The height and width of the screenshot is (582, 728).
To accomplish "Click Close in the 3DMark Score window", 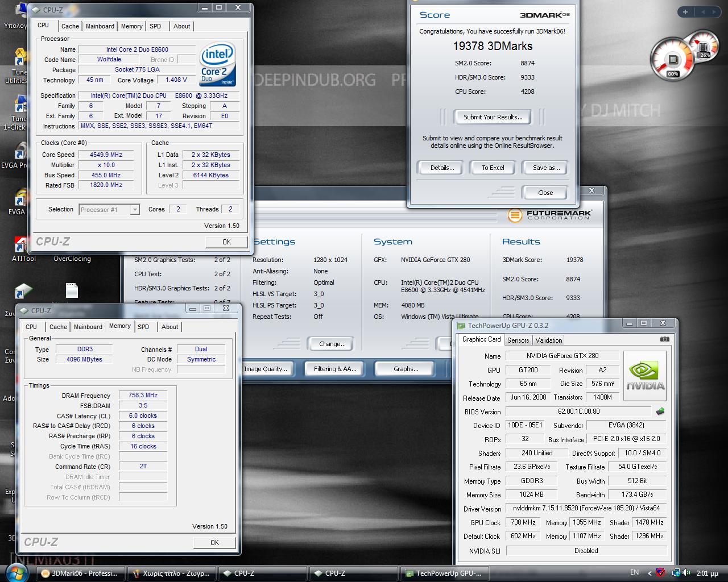I will [x=545, y=193].
